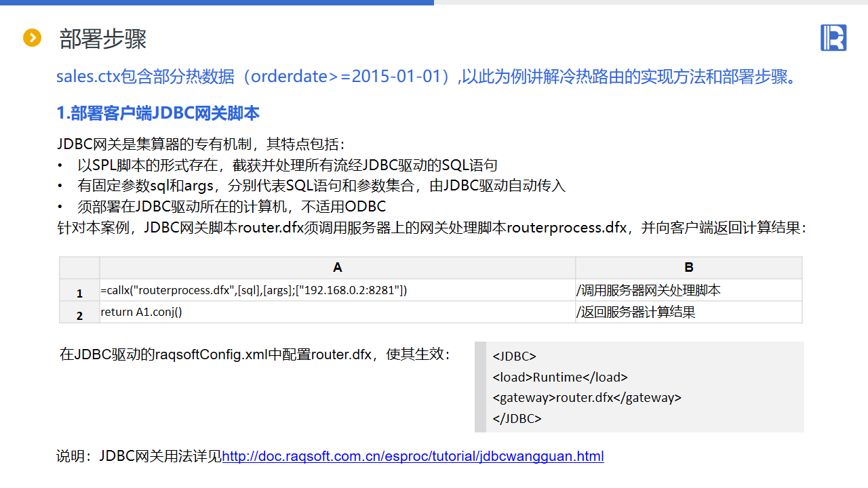Viewport: 868px width, 488px height.
Task: Click the orange chevron bullet icon
Action: click(x=32, y=38)
